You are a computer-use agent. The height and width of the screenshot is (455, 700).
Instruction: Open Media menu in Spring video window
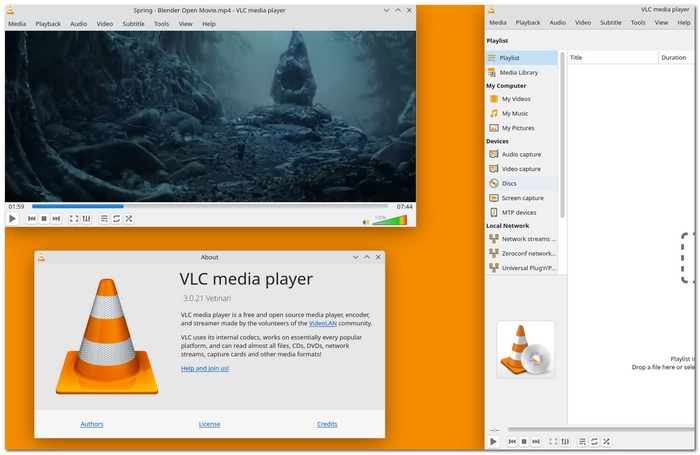point(17,24)
